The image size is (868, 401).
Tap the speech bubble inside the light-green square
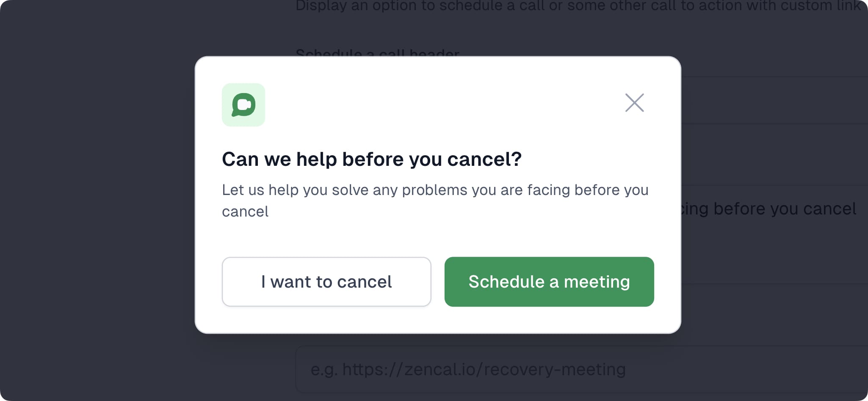[x=243, y=104]
